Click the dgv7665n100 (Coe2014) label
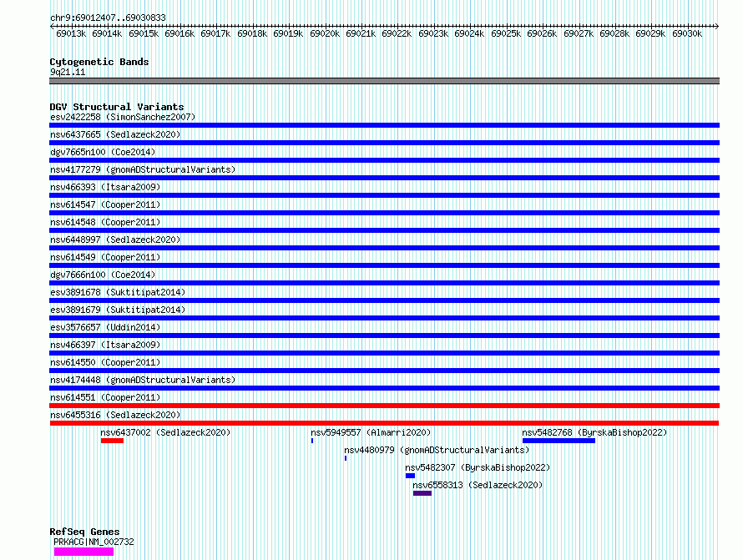This screenshot has height=560, width=743. tap(103, 152)
